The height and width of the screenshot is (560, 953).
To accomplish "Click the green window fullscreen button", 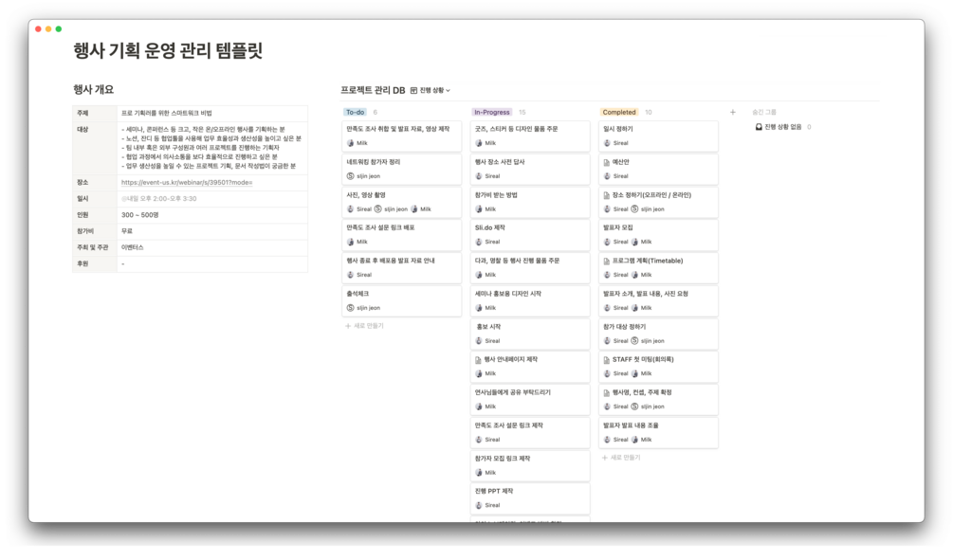I will pos(59,29).
